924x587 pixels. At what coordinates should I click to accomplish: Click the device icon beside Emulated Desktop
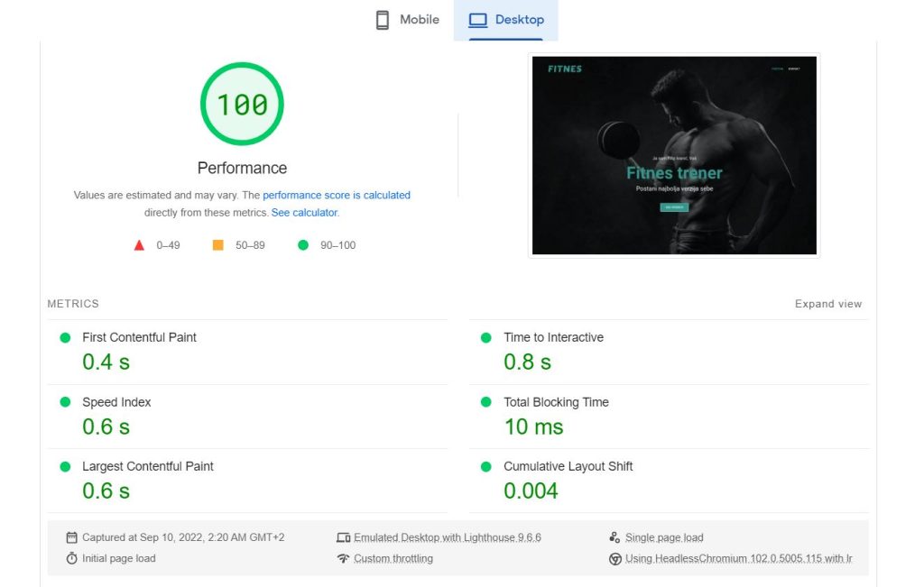click(344, 537)
